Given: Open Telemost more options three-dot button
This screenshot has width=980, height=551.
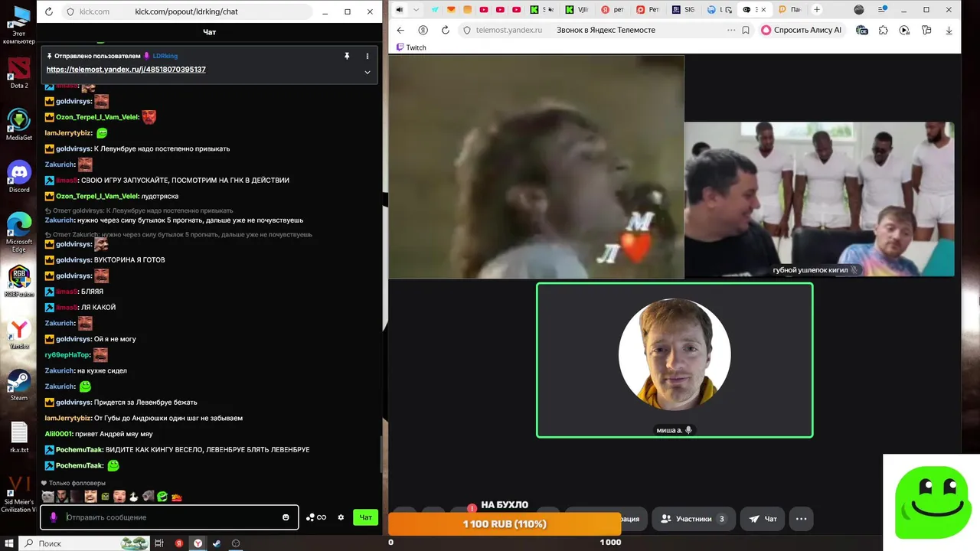Looking at the screenshot, I should (x=801, y=519).
